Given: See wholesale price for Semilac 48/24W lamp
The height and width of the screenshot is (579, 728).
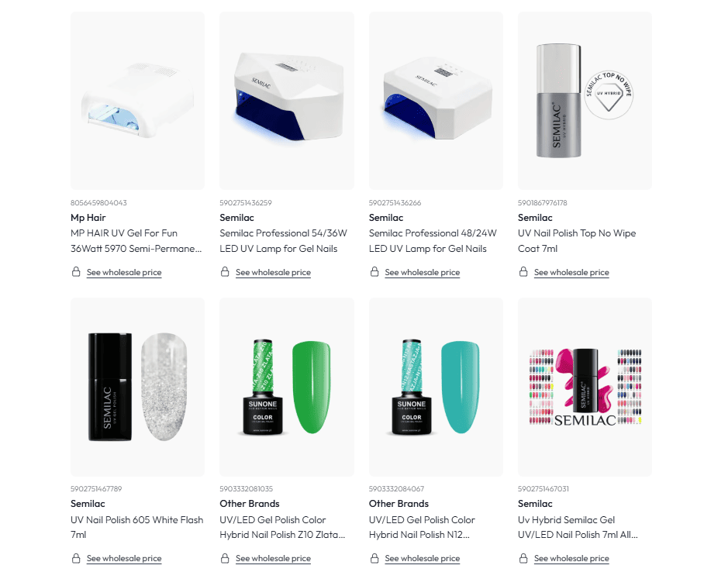Looking at the screenshot, I should point(422,273).
